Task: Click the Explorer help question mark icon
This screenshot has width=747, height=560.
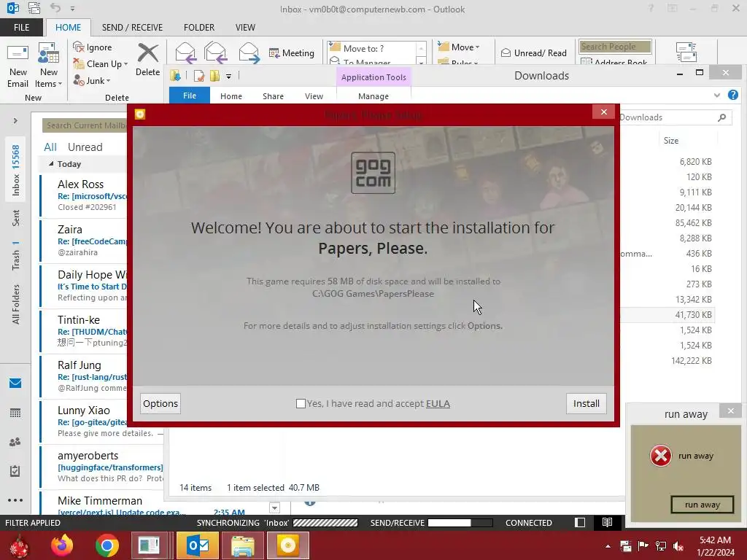Action: [733, 96]
